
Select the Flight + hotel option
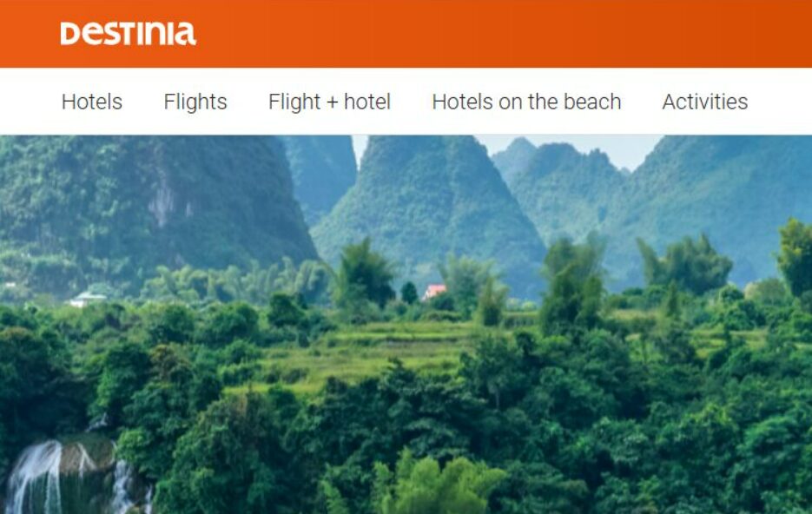(329, 102)
